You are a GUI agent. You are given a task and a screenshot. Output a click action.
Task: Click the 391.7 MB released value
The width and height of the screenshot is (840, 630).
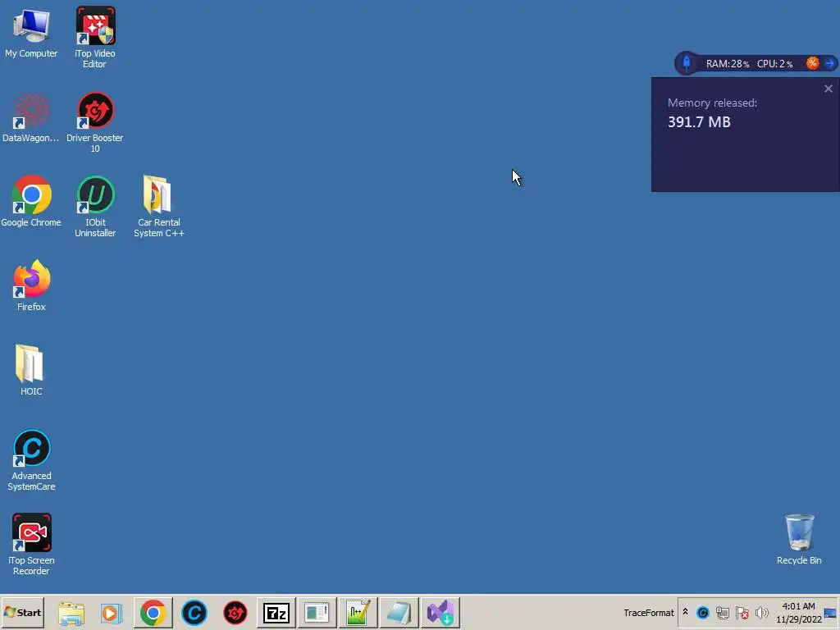coord(699,122)
